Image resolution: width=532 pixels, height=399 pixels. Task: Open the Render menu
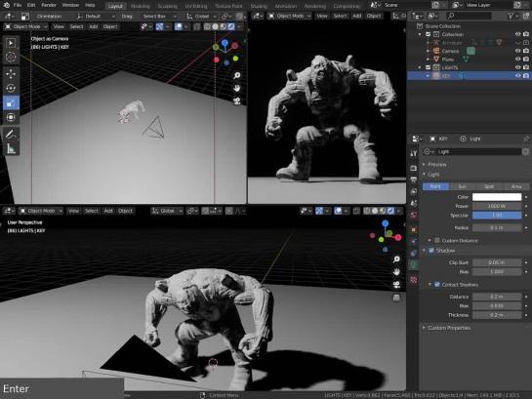[x=49, y=5]
